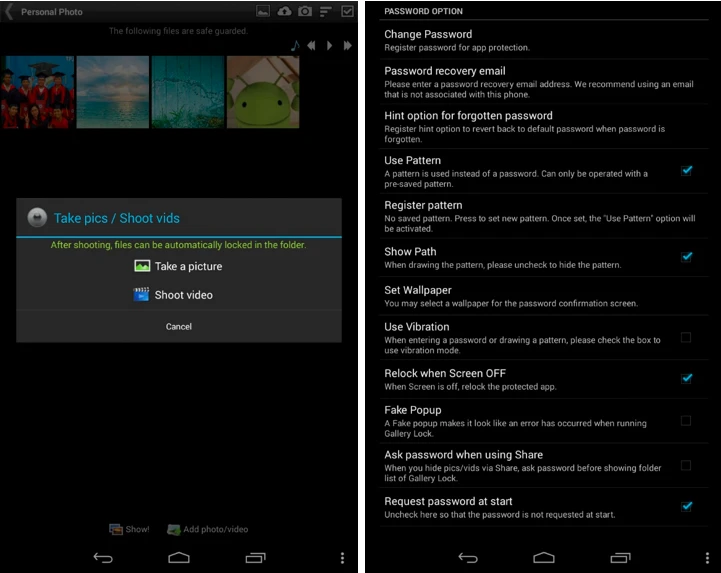The width and height of the screenshot is (721, 573).
Task: Disable the Use Pattern checkbox
Action: pos(686,171)
